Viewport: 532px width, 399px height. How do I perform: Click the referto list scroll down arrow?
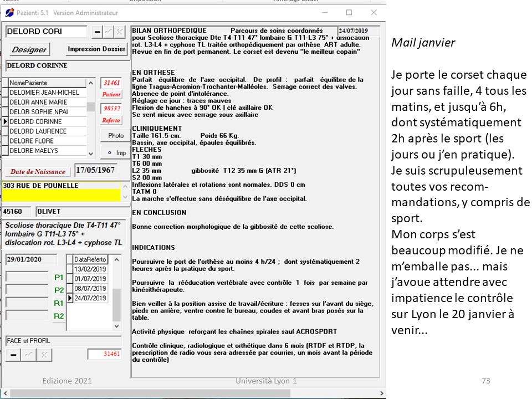coord(116,326)
